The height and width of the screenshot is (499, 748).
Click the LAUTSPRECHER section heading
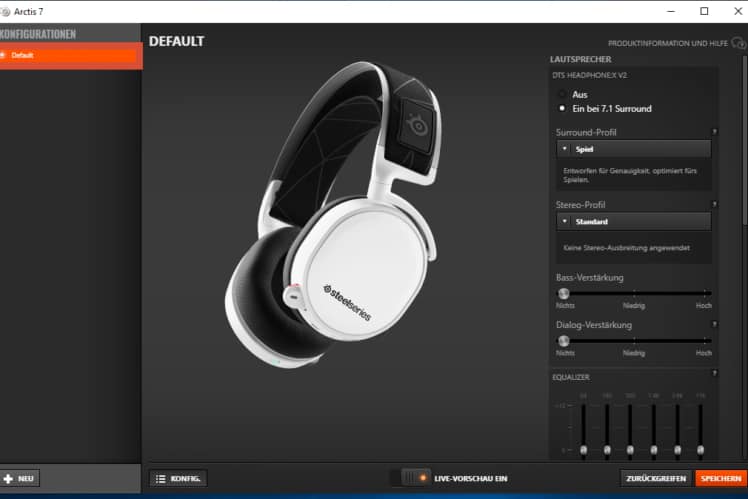tap(581, 59)
